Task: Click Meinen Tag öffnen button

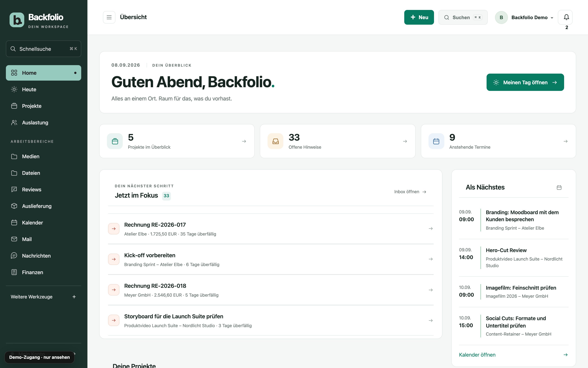Action: click(x=525, y=82)
